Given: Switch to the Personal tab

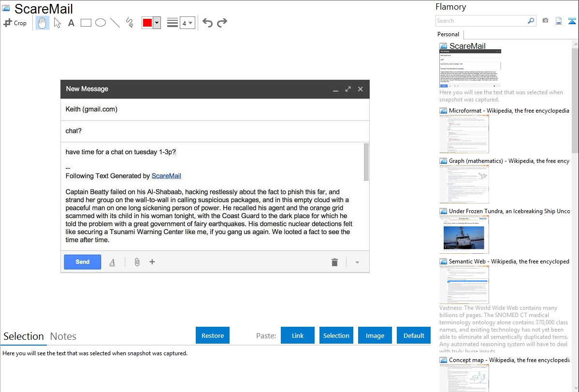Looking at the screenshot, I should (x=449, y=34).
